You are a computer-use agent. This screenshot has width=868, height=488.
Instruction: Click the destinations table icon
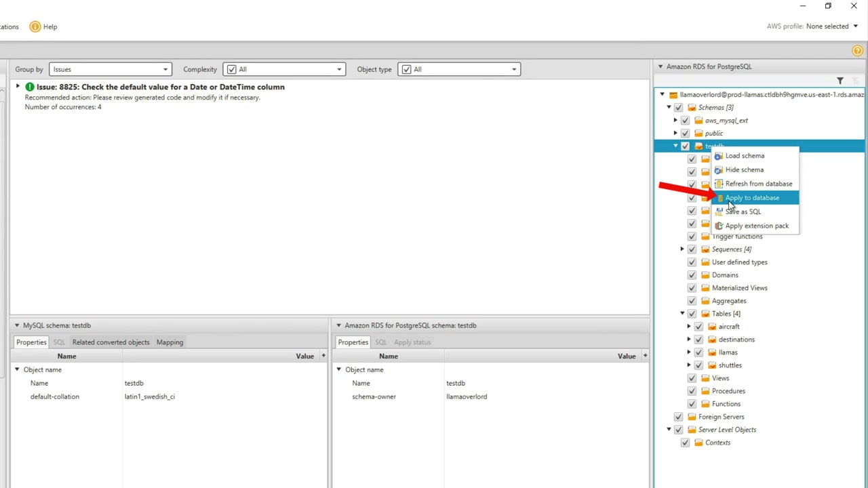(712, 340)
